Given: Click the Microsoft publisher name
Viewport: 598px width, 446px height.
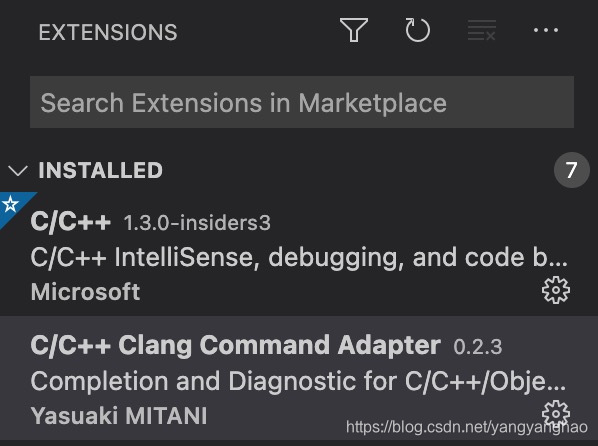Looking at the screenshot, I should [85, 291].
